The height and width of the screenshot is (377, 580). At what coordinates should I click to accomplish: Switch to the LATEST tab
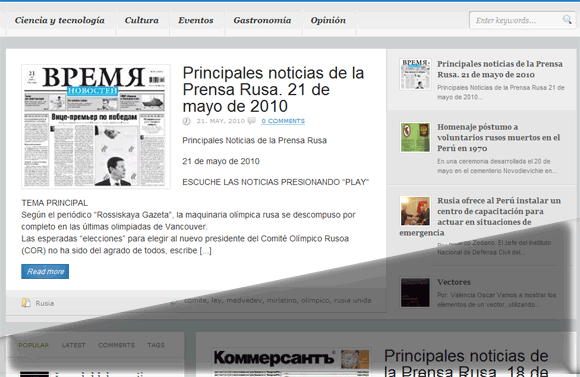(73, 345)
